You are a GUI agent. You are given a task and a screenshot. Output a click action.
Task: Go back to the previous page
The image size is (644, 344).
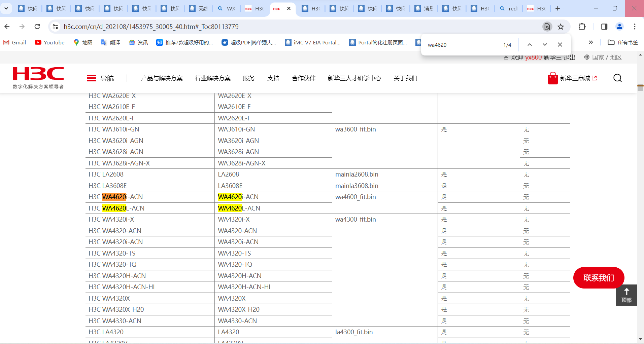[7, 27]
